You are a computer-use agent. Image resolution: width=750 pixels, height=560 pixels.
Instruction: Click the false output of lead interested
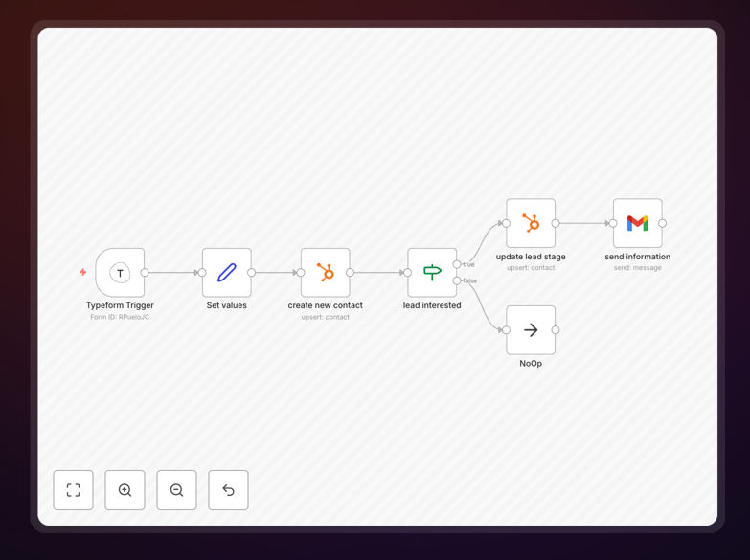[457, 280]
